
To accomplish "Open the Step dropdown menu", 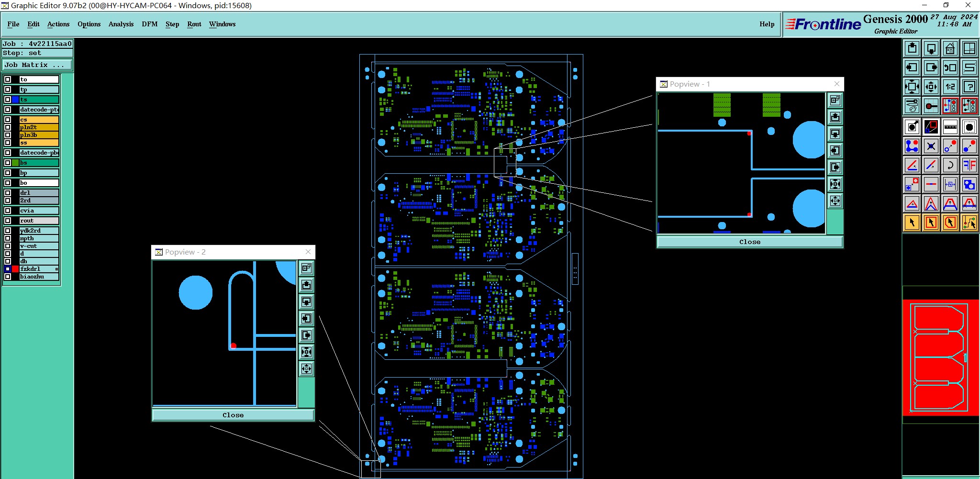I will tap(172, 24).
